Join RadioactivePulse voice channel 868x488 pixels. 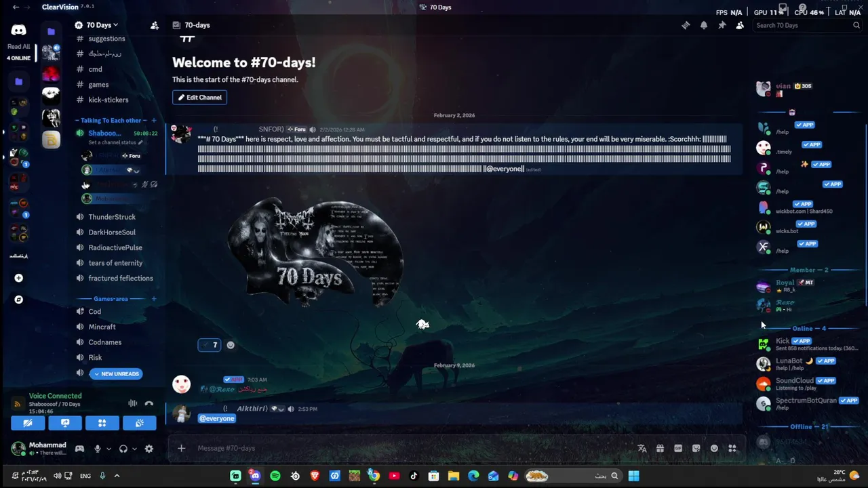tap(115, 247)
